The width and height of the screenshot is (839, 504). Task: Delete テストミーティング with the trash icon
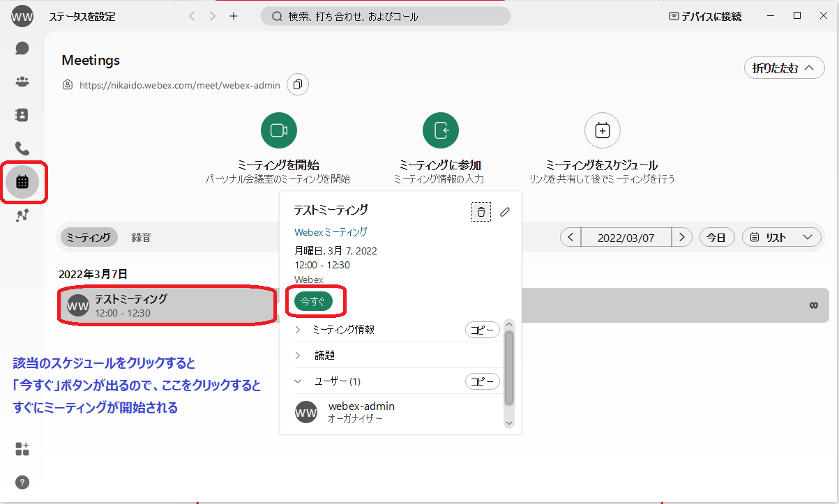pyautogui.click(x=481, y=212)
